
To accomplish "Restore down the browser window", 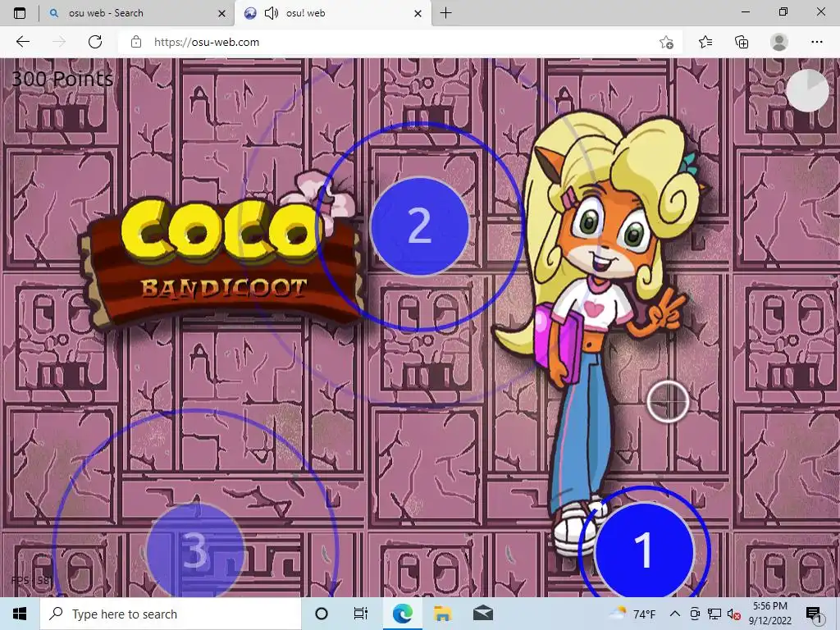I will (x=783, y=11).
